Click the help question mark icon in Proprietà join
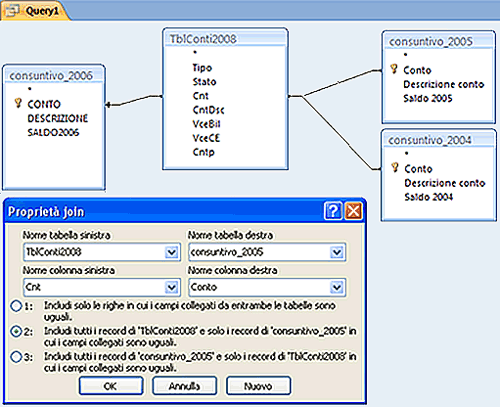Image resolution: width=500 pixels, height=407 pixels. coord(333,211)
